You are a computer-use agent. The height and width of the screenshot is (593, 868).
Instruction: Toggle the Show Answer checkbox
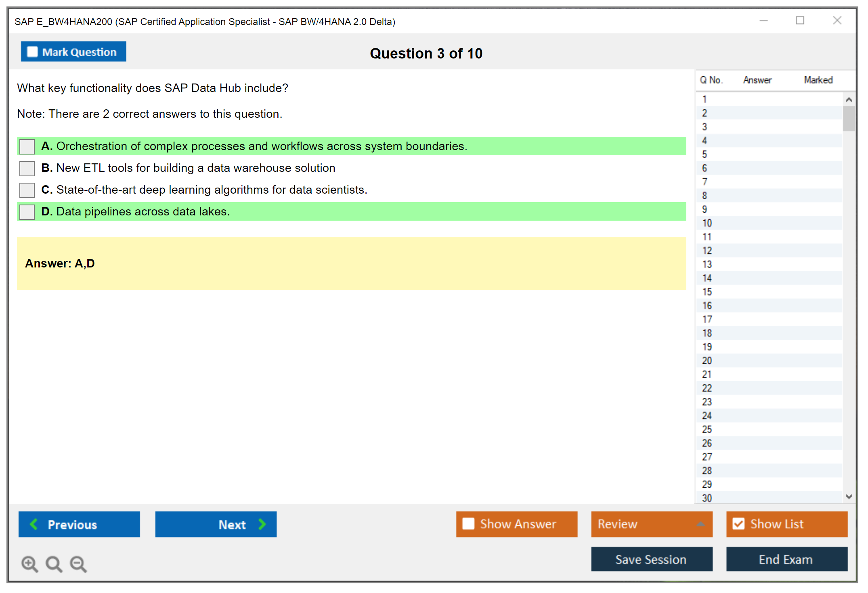(x=468, y=524)
